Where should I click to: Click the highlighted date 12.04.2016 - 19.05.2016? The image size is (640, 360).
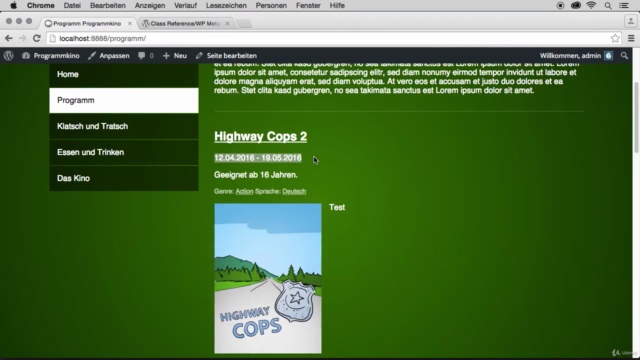click(x=258, y=158)
